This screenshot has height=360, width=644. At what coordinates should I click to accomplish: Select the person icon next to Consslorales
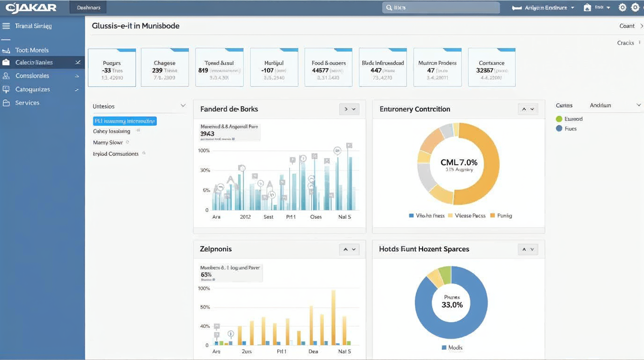7,76
